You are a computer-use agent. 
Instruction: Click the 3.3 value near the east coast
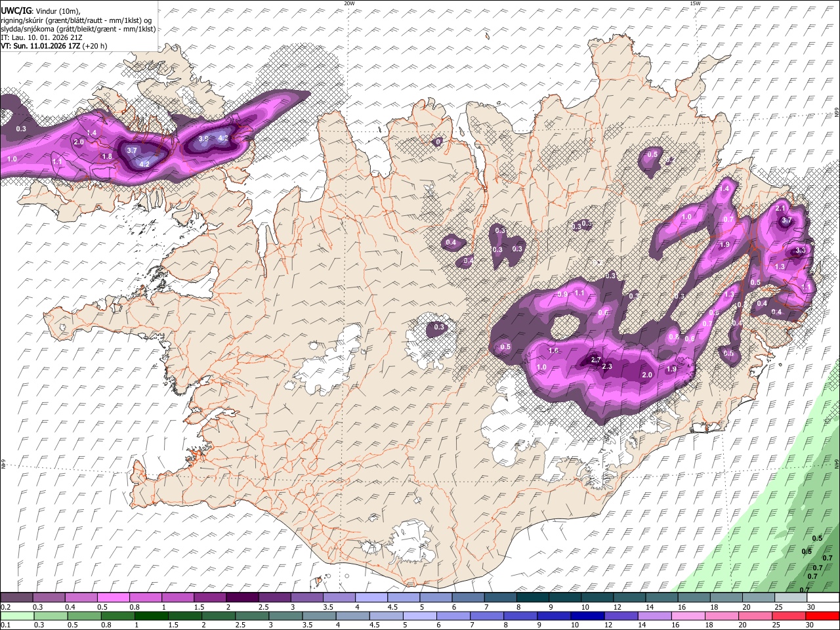pyautogui.click(x=801, y=251)
